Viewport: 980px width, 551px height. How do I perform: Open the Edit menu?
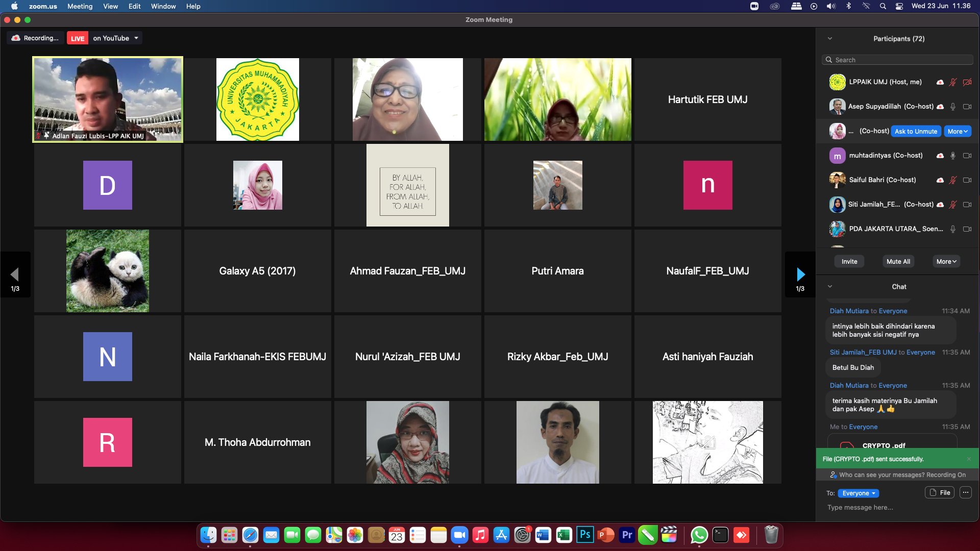[x=135, y=6]
